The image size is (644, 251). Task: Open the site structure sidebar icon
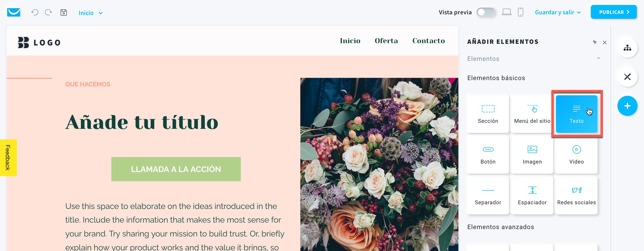pyautogui.click(x=627, y=47)
